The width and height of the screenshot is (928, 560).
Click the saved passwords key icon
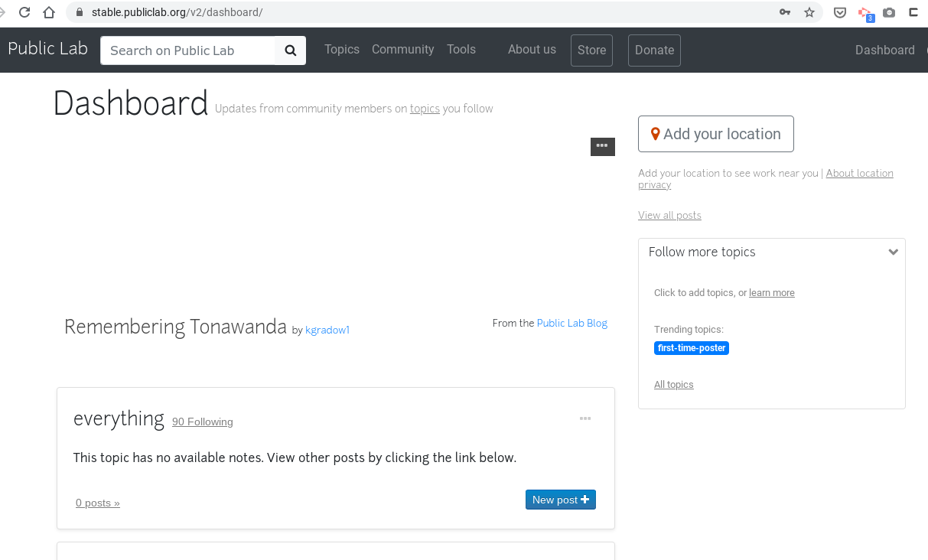tap(784, 12)
